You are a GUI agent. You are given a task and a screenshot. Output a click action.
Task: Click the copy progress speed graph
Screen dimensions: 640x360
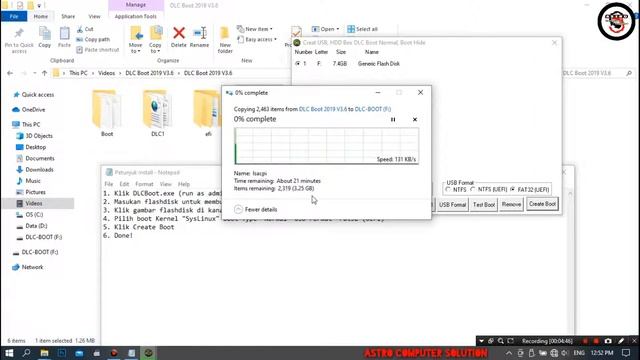327,146
